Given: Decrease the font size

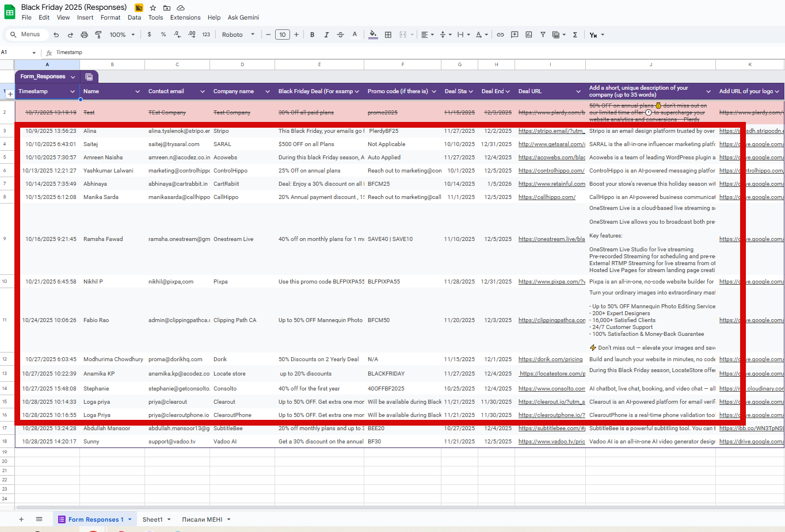Looking at the screenshot, I should (268, 35).
